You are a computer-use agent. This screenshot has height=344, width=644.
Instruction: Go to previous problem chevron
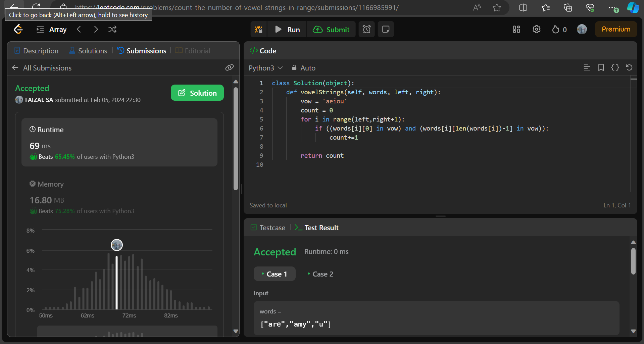point(79,30)
